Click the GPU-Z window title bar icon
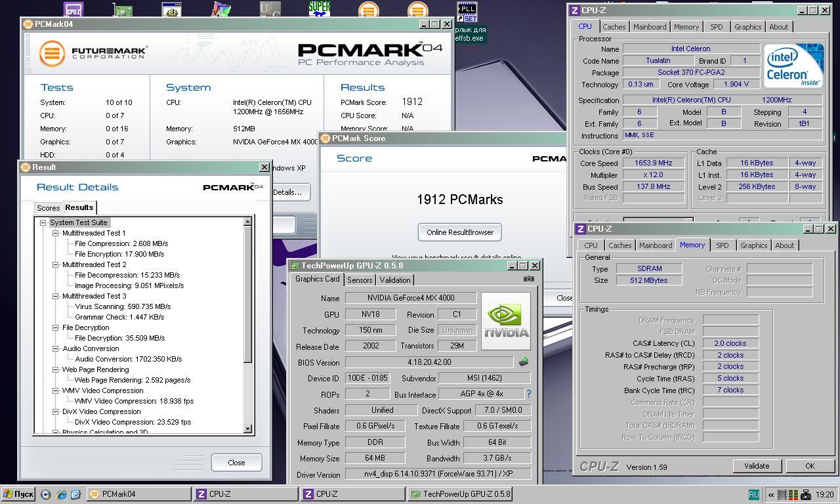Viewport: 840px width, 504px height. (x=295, y=265)
